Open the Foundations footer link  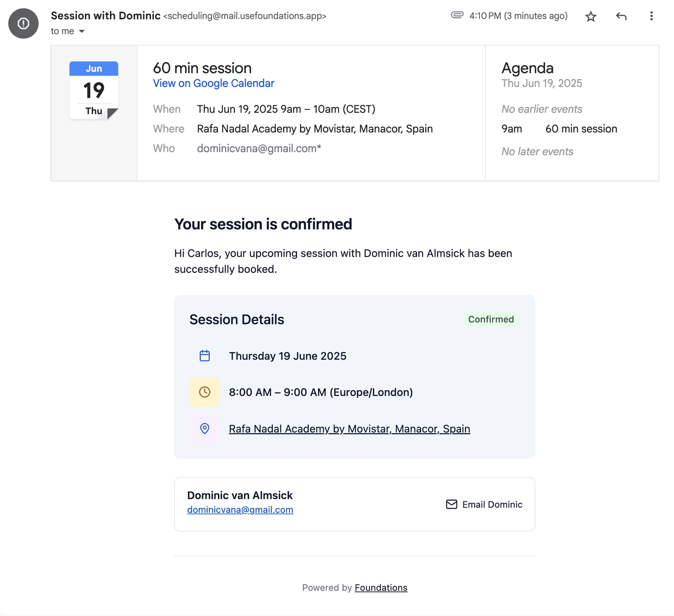coord(381,588)
